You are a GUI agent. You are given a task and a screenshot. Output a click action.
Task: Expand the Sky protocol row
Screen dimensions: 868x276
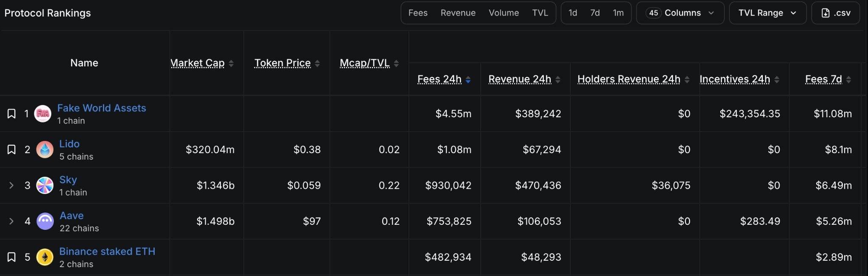[11, 185]
